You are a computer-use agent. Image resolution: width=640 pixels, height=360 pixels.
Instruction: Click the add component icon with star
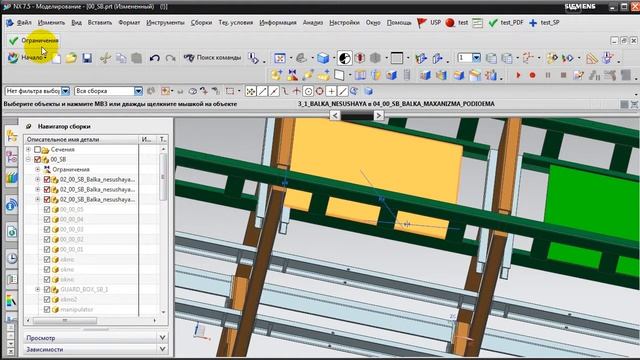276,75
